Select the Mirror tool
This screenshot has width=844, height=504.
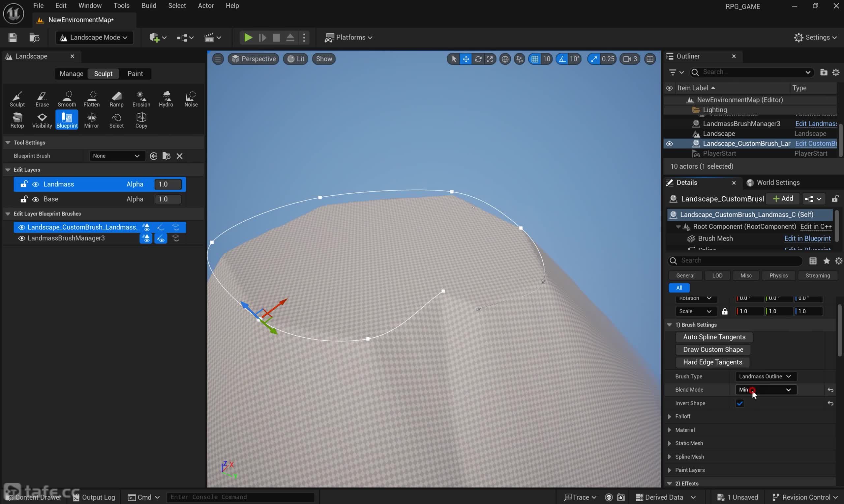pos(92,120)
